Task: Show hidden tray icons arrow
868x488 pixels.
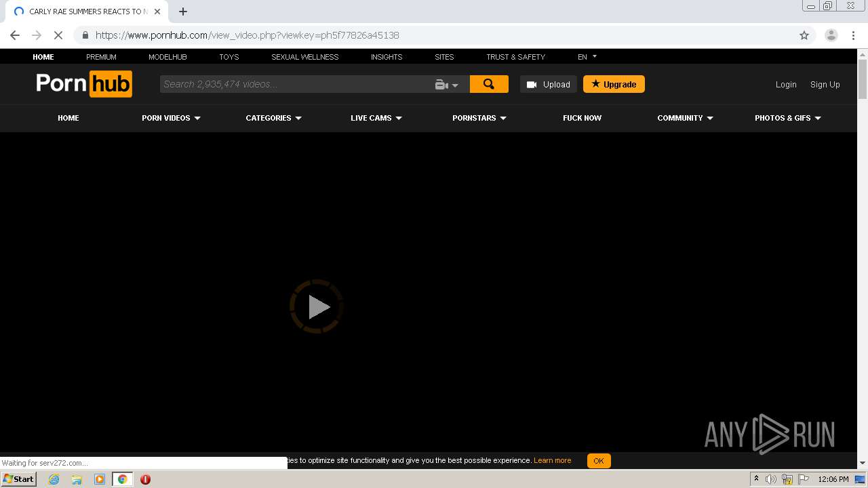Action: click(756, 479)
